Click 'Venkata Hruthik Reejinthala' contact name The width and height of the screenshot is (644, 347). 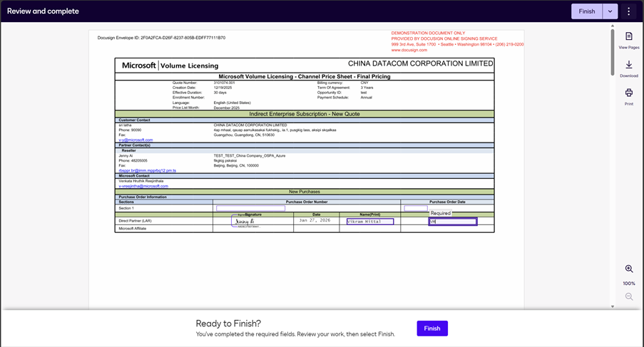tap(141, 181)
